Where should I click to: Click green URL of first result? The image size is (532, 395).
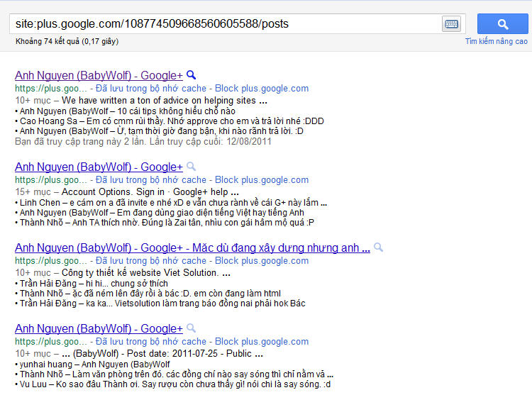click(51, 89)
